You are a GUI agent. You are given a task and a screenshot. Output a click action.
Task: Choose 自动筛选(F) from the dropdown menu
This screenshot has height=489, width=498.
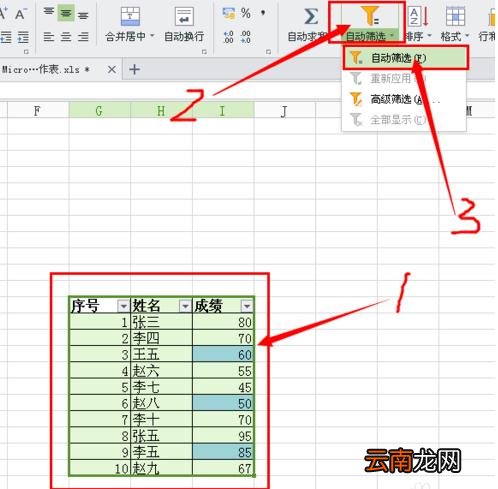[x=405, y=58]
